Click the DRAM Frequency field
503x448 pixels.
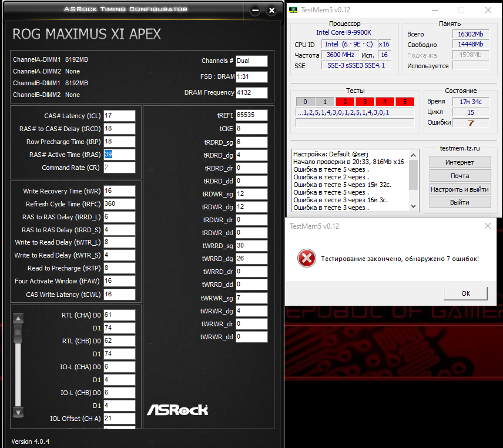tap(251, 92)
